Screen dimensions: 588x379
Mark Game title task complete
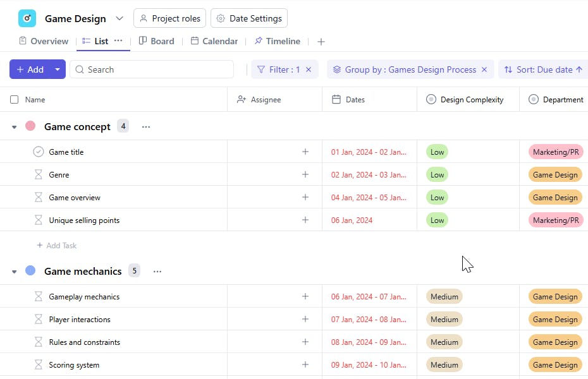point(39,152)
